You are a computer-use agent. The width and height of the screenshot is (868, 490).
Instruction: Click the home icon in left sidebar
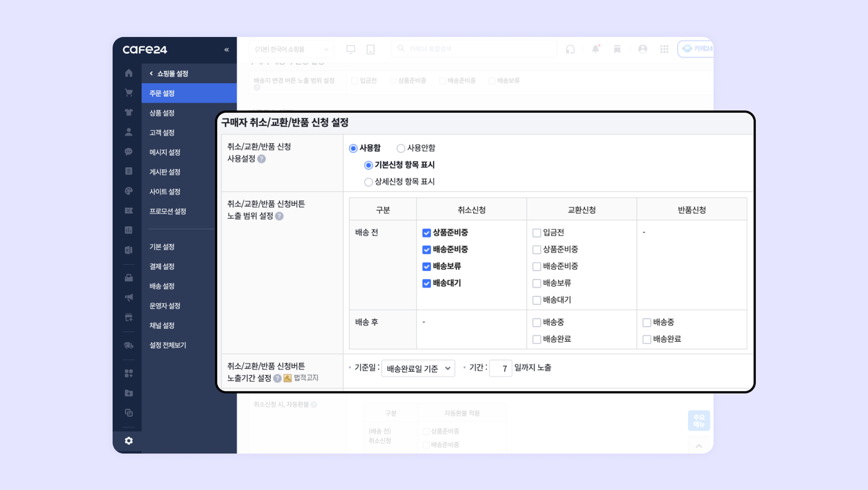[128, 73]
